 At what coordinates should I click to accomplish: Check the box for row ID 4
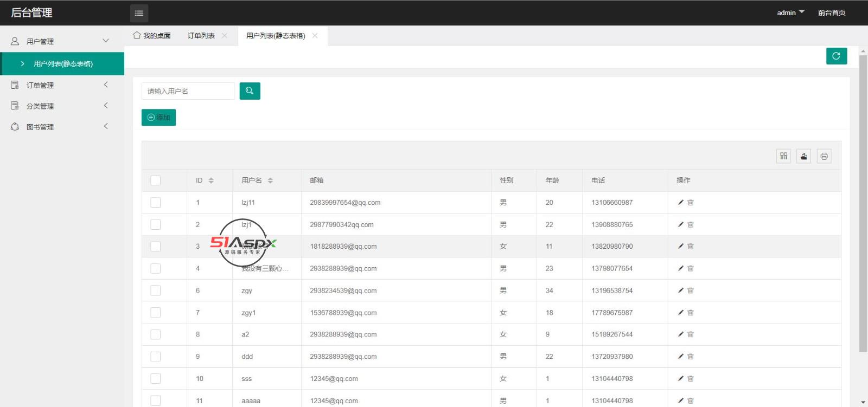point(156,268)
